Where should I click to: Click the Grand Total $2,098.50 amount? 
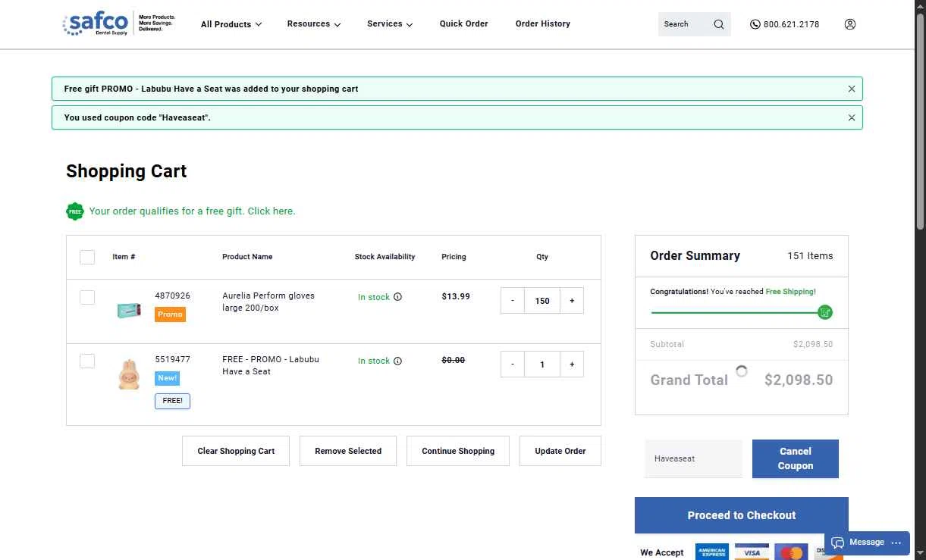pos(799,380)
